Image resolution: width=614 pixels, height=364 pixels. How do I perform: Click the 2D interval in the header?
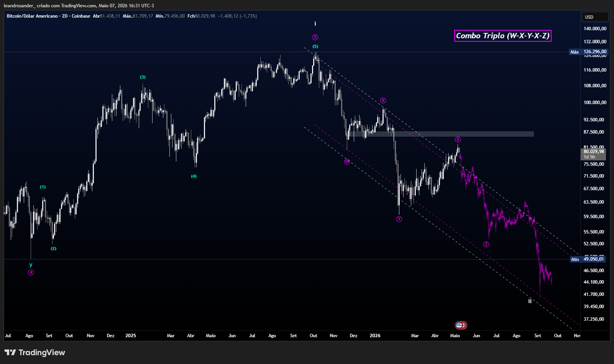(x=65, y=16)
